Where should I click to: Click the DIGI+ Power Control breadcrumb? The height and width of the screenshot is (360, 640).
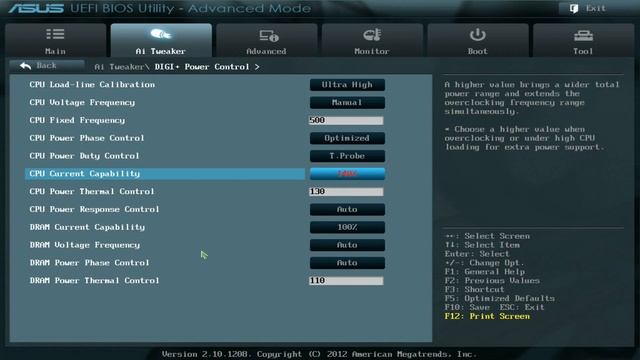pyautogui.click(x=202, y=67)
